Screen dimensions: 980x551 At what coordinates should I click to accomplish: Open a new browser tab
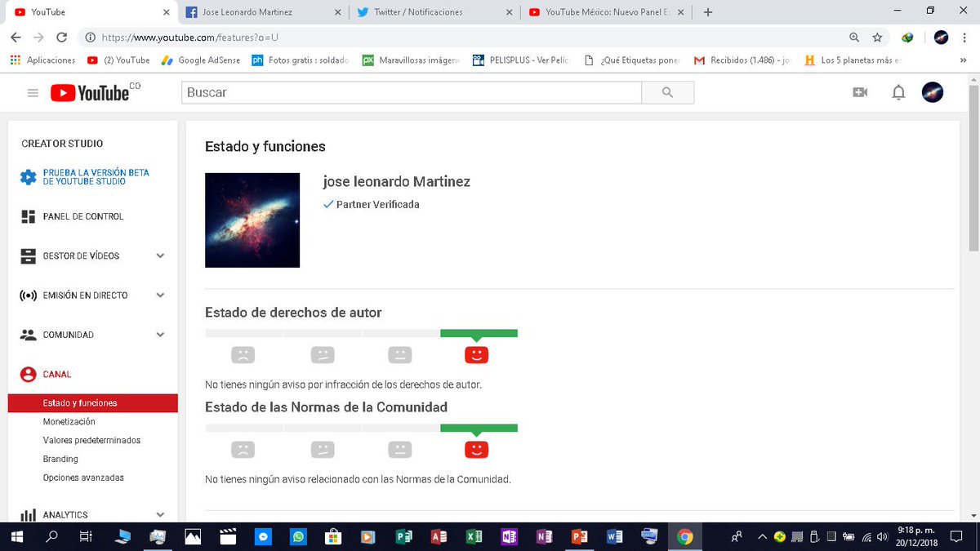tap(708, 12)
